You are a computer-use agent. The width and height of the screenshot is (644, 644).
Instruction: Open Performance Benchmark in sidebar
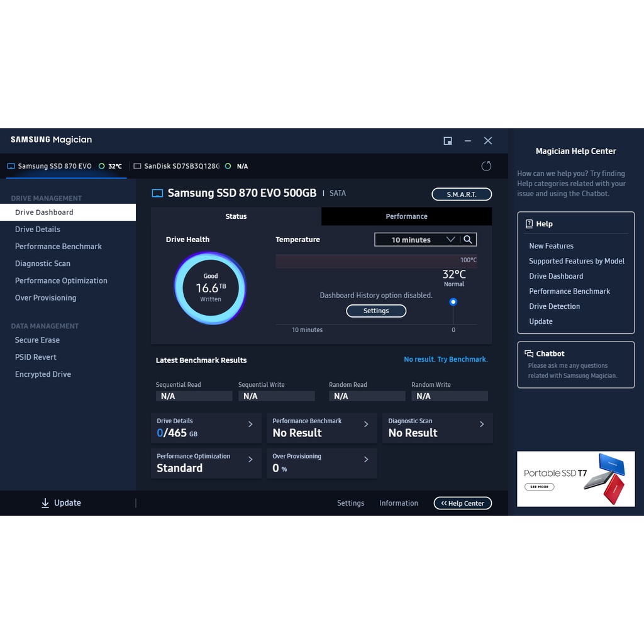tap(58, 247)
